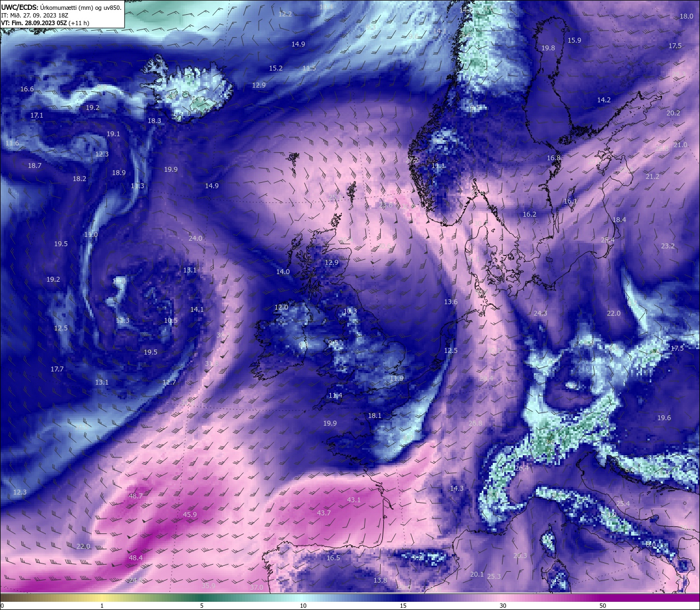The height and width of the screenshot is (610, 700).
Task: Select the 19.1 value label
Action: 113,134
